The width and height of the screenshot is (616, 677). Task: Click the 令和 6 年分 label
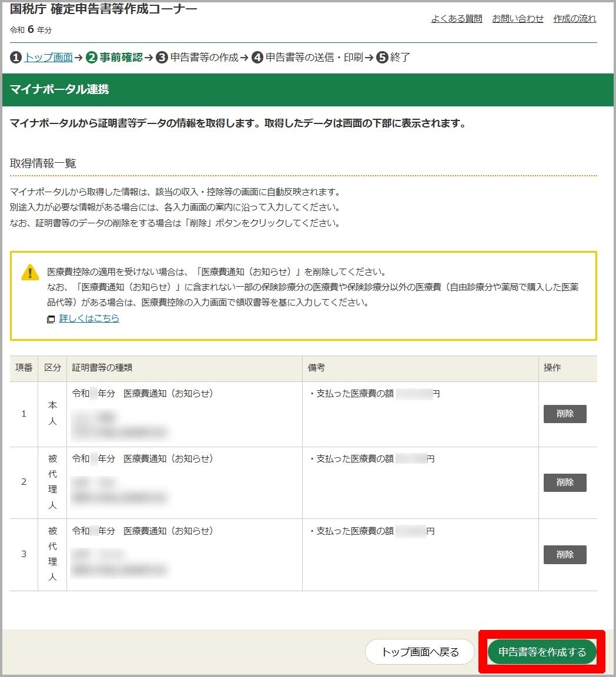point(31,29)
